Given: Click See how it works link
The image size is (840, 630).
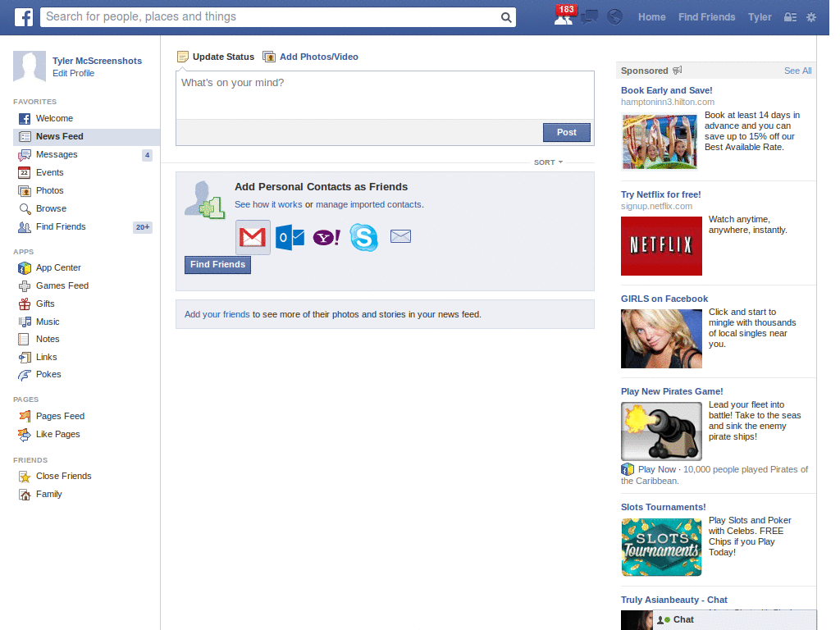Looking at the screenshot, I should pyautogui.click(x=268, y=204).
